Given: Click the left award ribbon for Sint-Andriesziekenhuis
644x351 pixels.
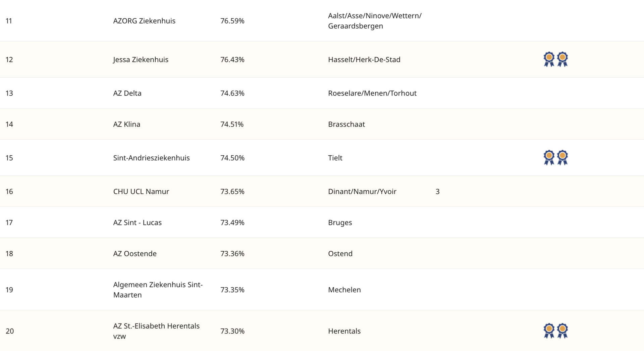Looking at the screenshot, I should [x=549, y=158].
